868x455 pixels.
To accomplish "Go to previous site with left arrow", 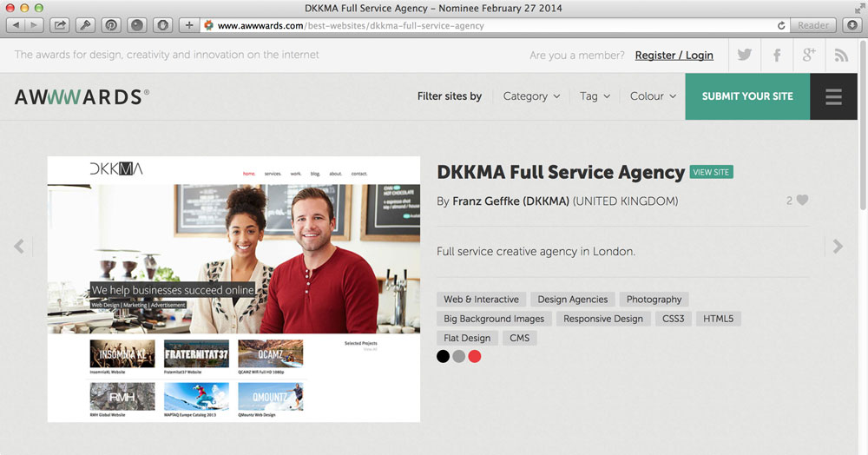I will 19,247.
